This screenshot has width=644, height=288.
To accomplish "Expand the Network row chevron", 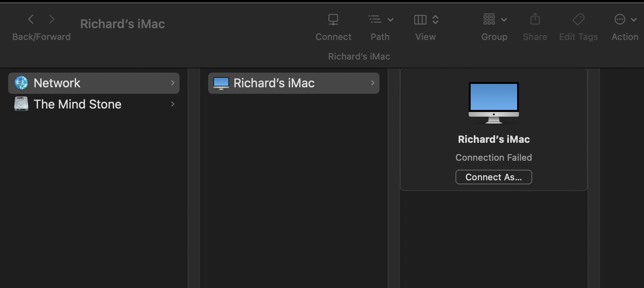I will click(x=173, y=83).
